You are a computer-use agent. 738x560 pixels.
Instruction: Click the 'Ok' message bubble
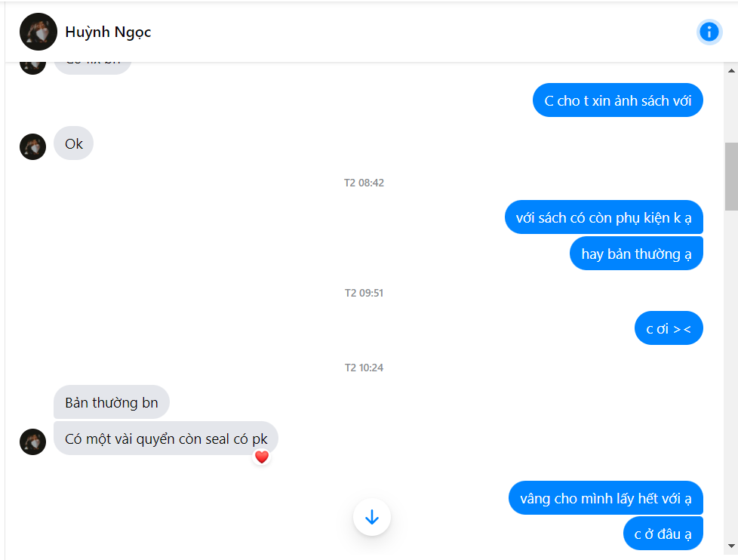(73, 143)
